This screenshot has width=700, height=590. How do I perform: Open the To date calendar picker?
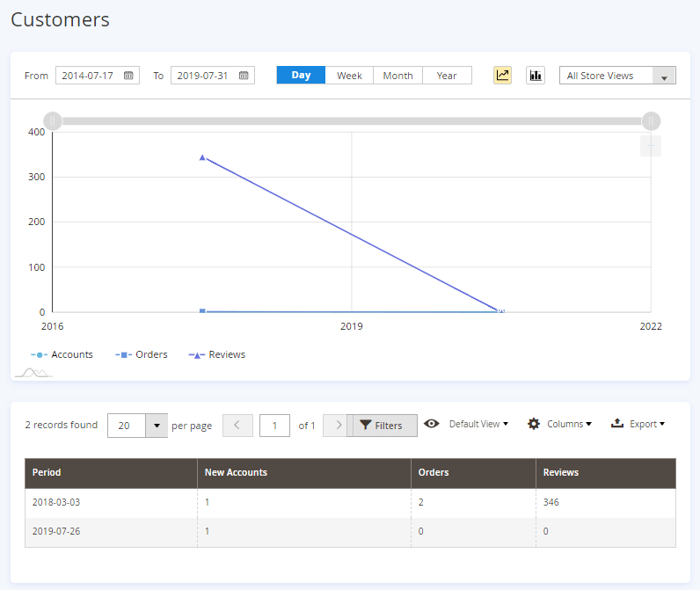pos(244,76)
